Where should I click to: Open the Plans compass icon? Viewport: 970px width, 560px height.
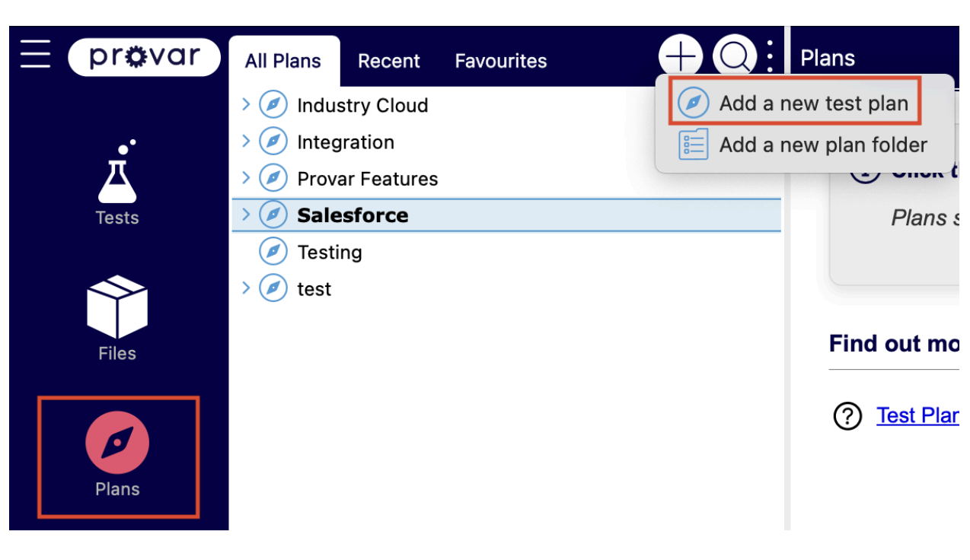pyautogui.click(x=117, y=443)
